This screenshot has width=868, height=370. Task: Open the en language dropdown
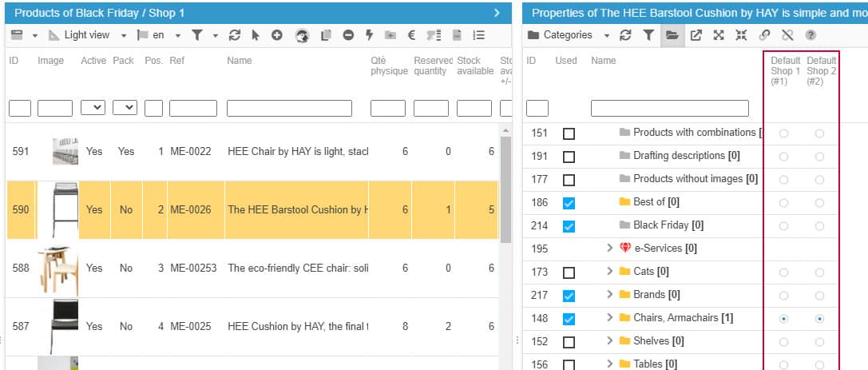click(178, 35)
